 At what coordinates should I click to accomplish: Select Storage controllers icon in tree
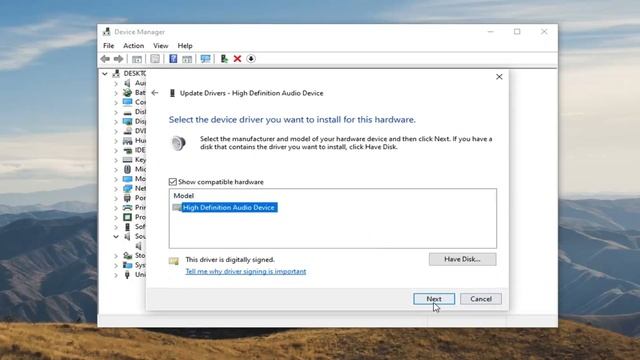(127, 256)
